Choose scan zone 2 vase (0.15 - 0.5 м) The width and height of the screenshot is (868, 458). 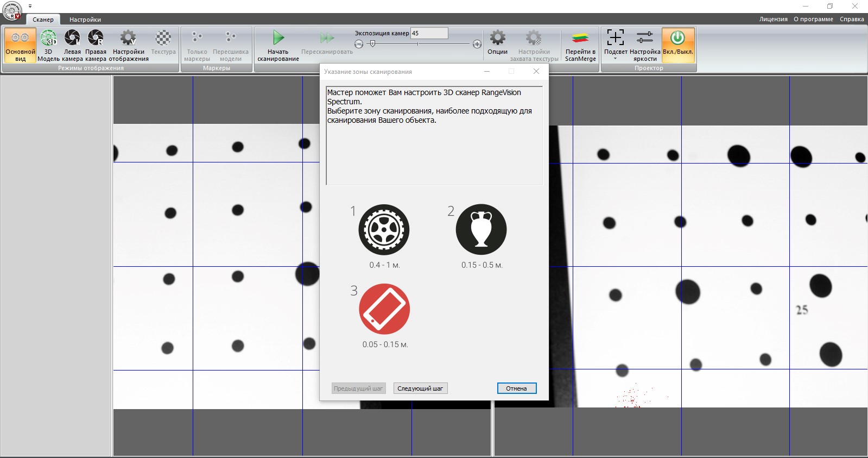481,230
